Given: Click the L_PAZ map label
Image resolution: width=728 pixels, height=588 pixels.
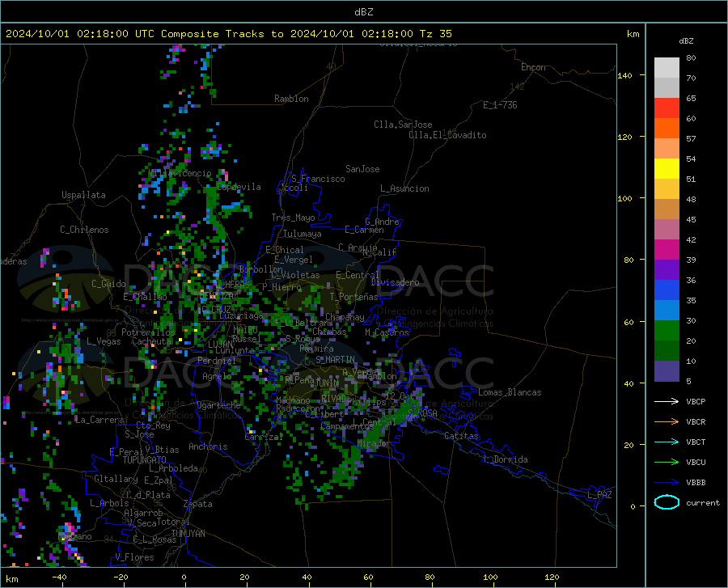Looking at the screenshot, I should point(599,495).
